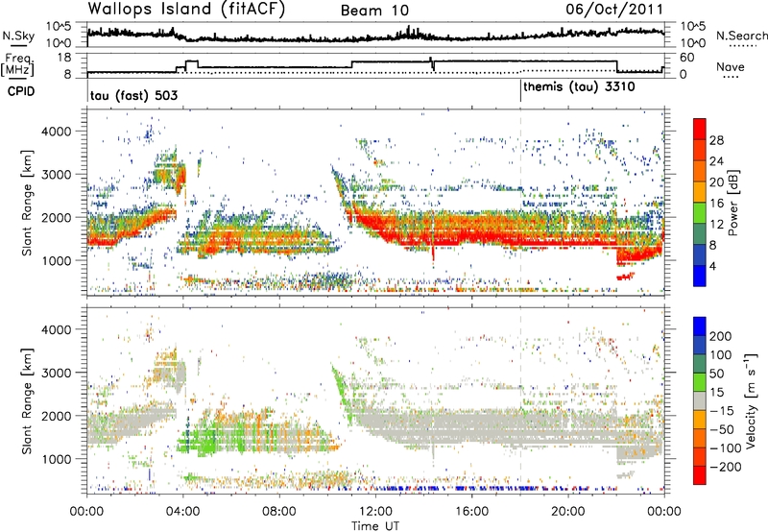768x532 pixels.
Task: Click the dashed vertical line in power panel
Action: 520,203
